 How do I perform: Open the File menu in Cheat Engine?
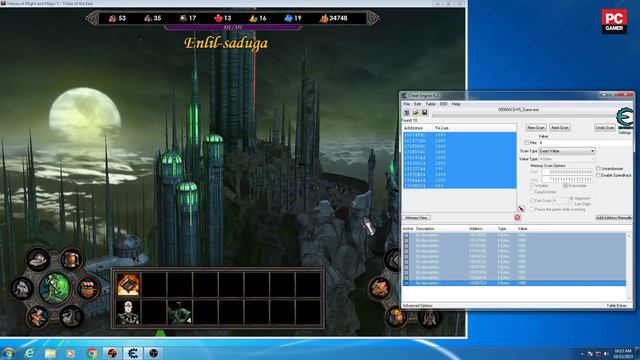[407, 104]
